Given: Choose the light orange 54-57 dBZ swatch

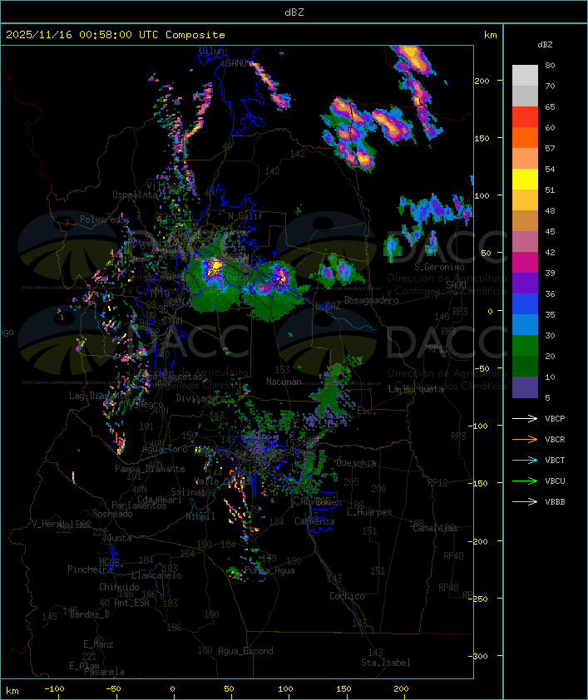Looking at the screenshot, I should click(525, 159).
